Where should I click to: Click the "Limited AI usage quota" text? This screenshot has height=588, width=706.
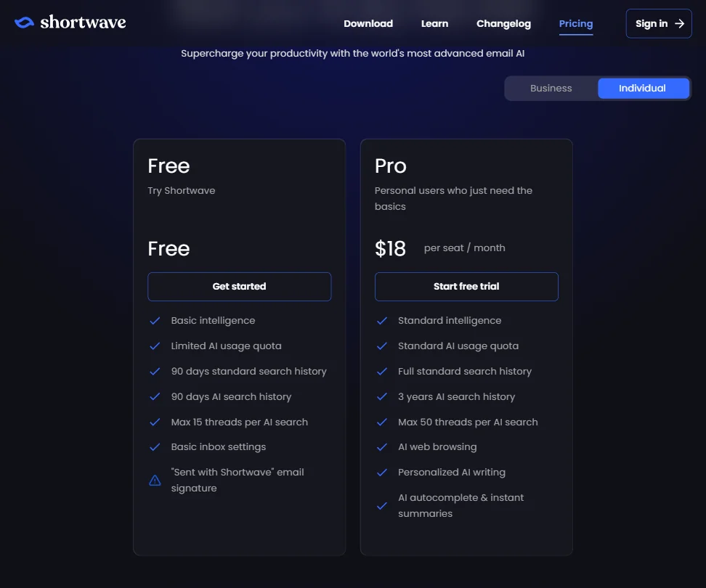(x=226, y=346)
